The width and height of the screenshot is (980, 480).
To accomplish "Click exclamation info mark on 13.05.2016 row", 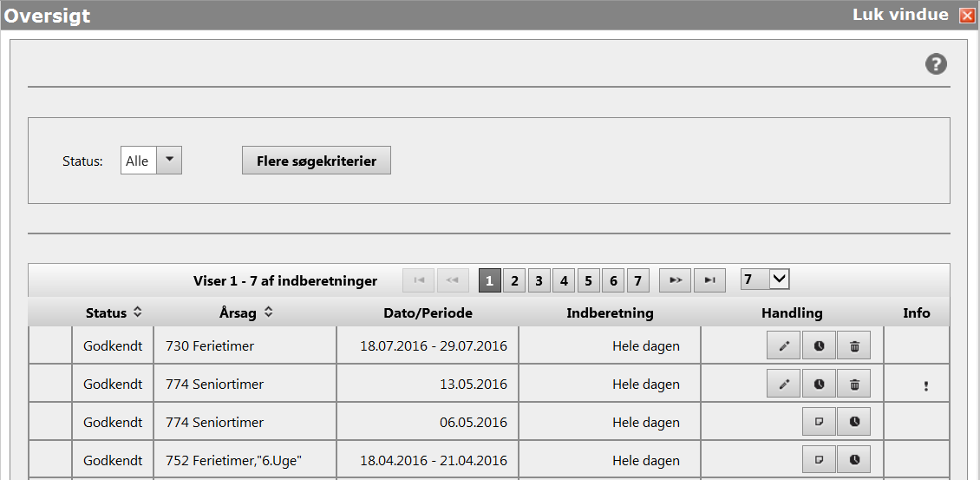I will (925, 386).
